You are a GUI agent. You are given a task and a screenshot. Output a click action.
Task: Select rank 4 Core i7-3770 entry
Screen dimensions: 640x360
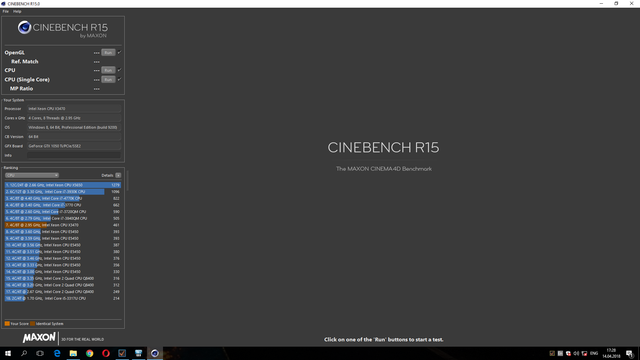[63, 205]
